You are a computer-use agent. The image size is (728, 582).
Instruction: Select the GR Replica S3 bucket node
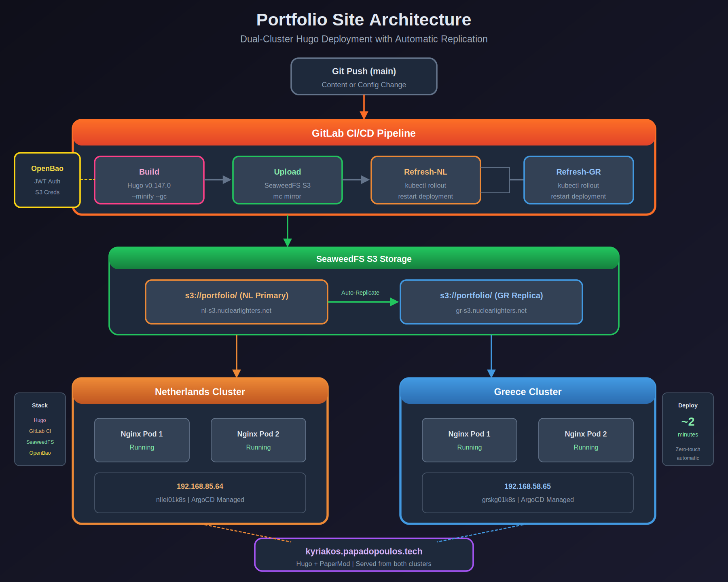pos(491,302)
